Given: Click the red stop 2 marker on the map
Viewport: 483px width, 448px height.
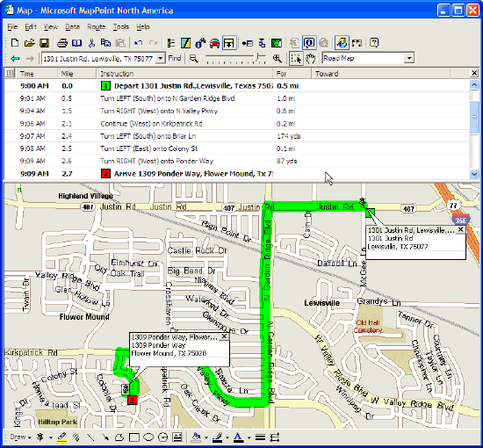Looking at the screenshot, I should point(132,400).
